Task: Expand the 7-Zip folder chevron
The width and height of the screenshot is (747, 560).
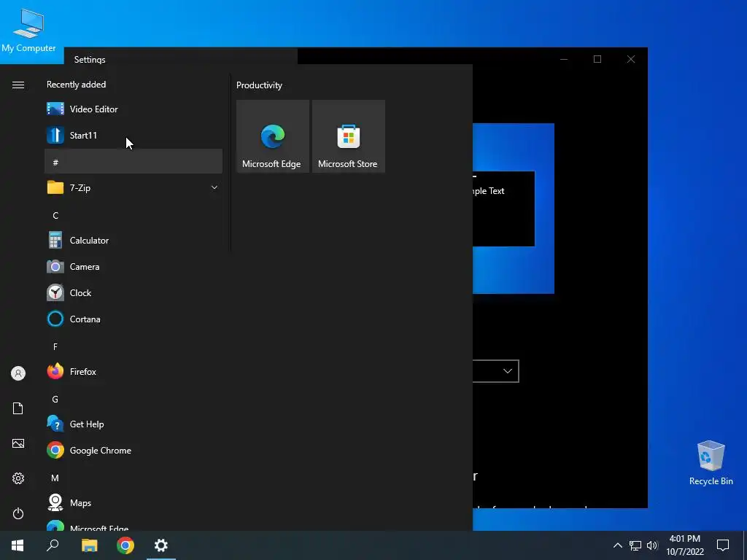Action: click(x=214, y=187)
